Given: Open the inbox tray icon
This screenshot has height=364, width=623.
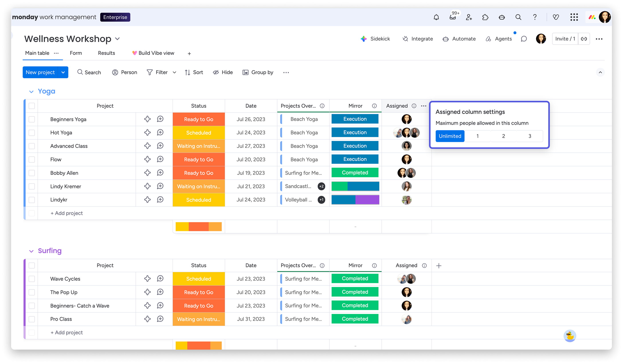Looking at the screenshot, I should pos(453,17).
